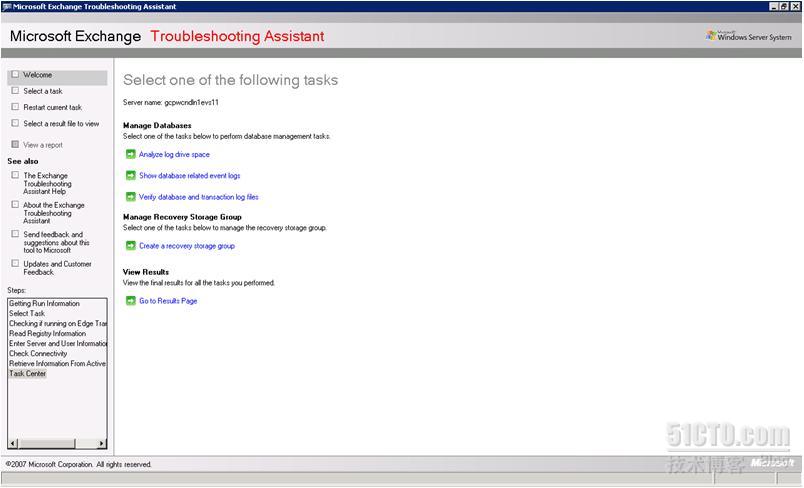Screen dimensions: 804x488
Task: Open Analyze log drive space task
Action: click(174, 154)
